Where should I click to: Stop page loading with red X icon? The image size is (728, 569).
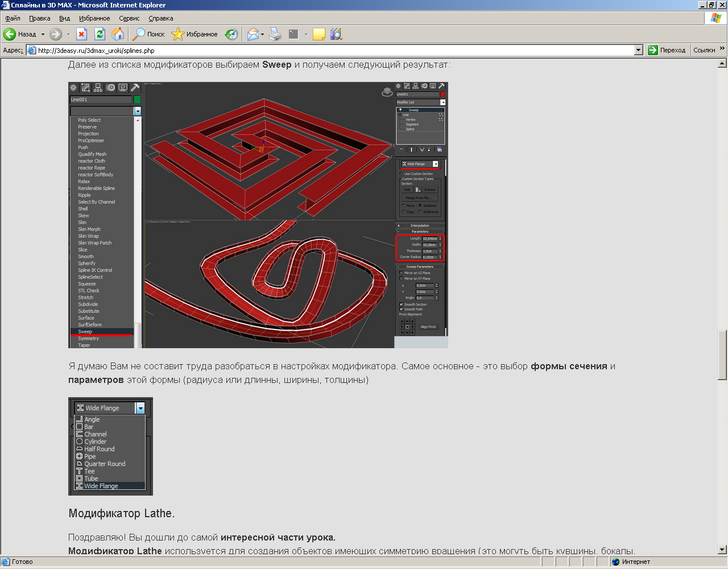81,34
